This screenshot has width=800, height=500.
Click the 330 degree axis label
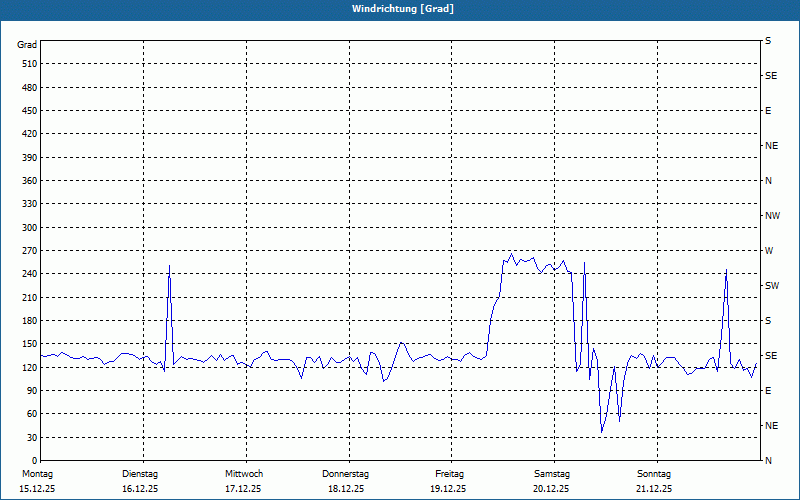[30, 204]
